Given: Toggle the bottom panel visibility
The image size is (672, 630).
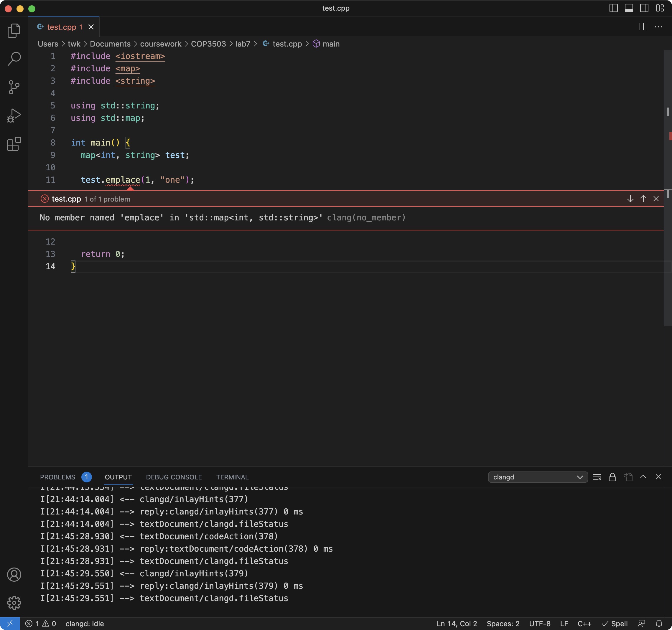Looking at the screenshot, I should (x=629, y=8).
